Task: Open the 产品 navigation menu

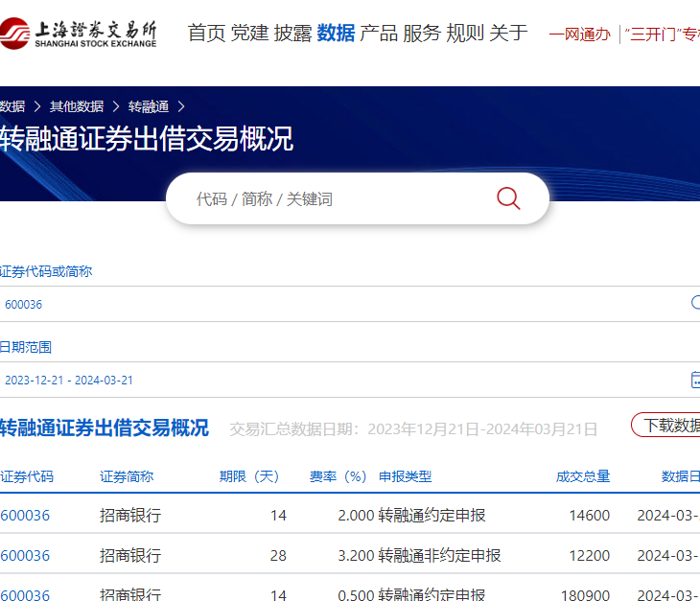Action: coord(379,34)
